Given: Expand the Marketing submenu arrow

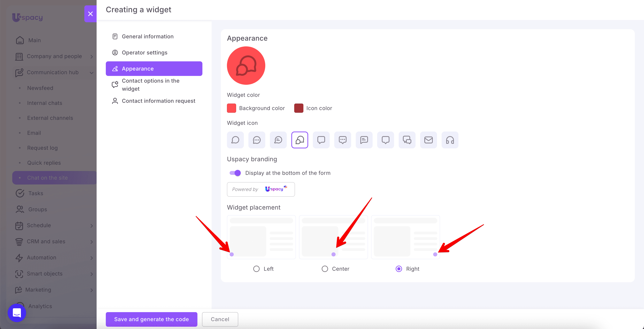Looking at the screenshot, I should pyautogui.click(x=92, y=290).
